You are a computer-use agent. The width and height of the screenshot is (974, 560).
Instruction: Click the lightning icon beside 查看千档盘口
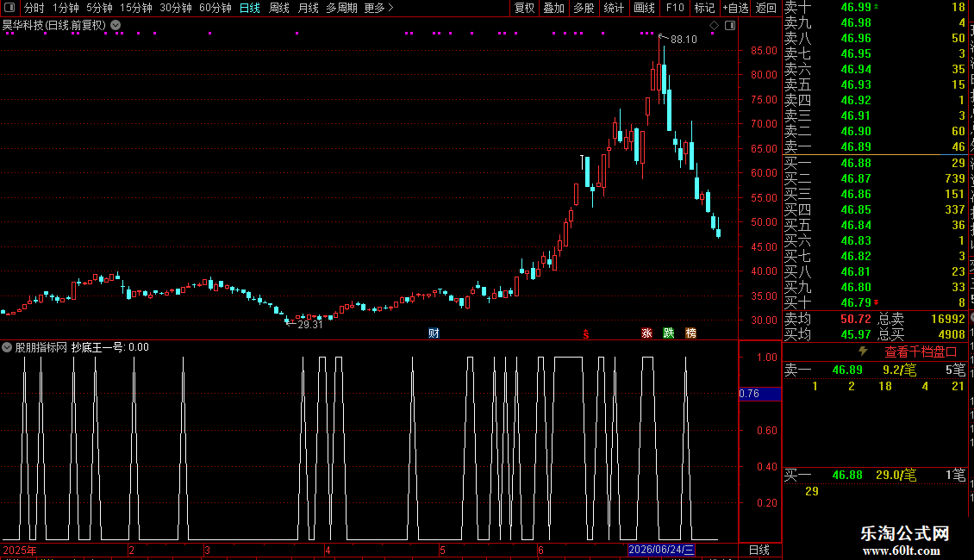coord(863,352)
